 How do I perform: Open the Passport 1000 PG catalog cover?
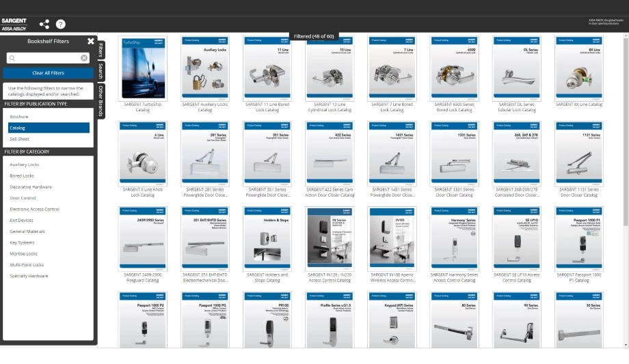(204, 320)
